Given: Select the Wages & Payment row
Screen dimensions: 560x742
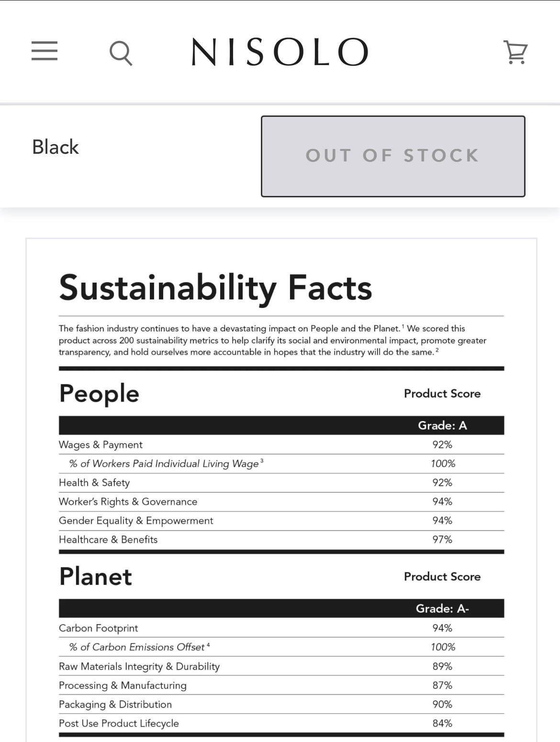Looking at the screenshot, I should click(x=281, y=445).
